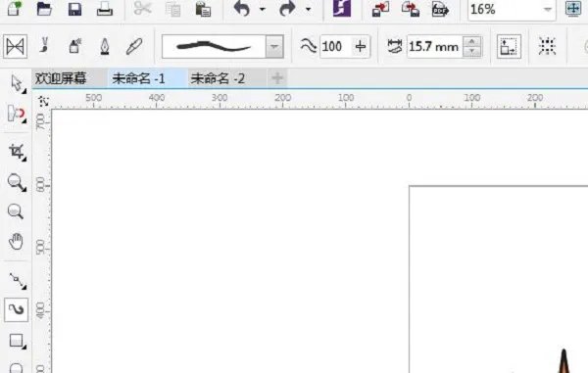Image resolution: width=588 pixels, height=373 pixels.
Task: Open the undo history dropdown arrow
Action: (x=262, y=9)
